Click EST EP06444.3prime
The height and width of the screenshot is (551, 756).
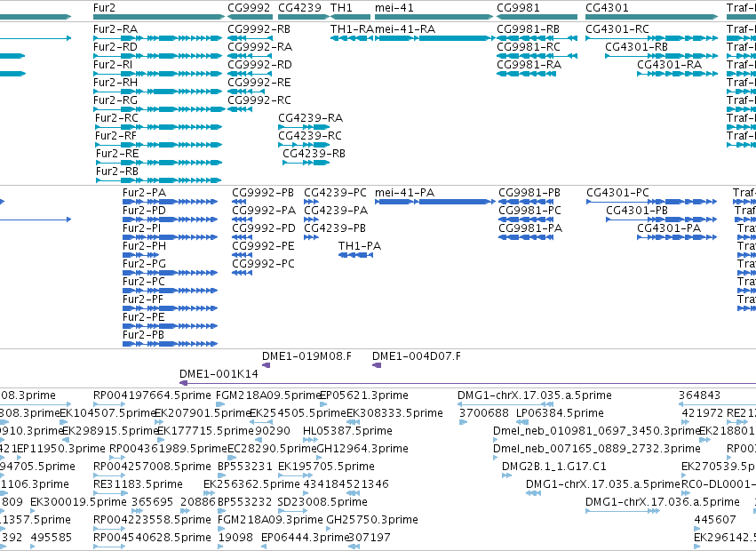[306, 538]
